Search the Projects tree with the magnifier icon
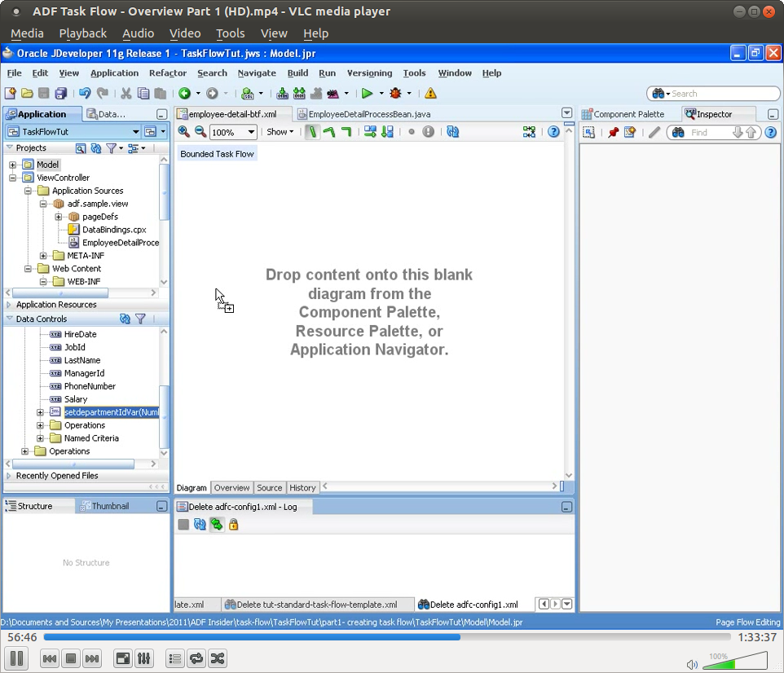The width and height of the screenshot is (784, 673). (x=81, y=148)
